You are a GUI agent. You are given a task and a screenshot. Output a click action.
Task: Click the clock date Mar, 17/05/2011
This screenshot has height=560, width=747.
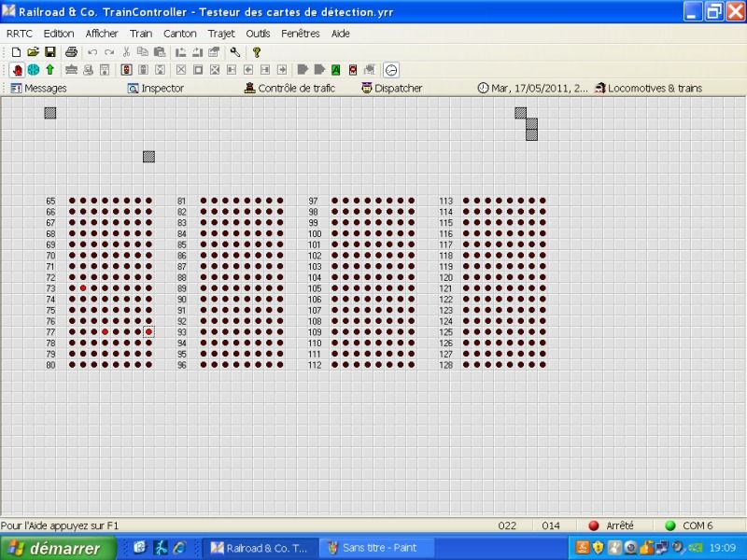[532, 88]
